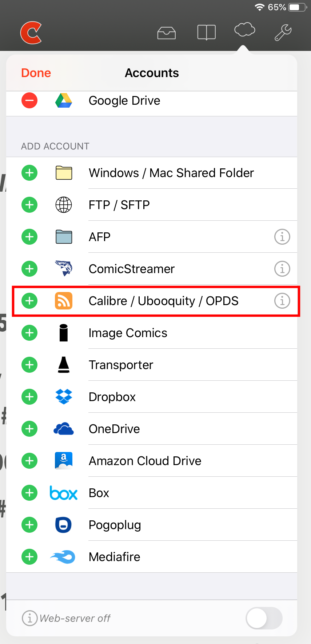Open AFP info details
Viewport: 311px width, 644px height.
click(282, 237)
